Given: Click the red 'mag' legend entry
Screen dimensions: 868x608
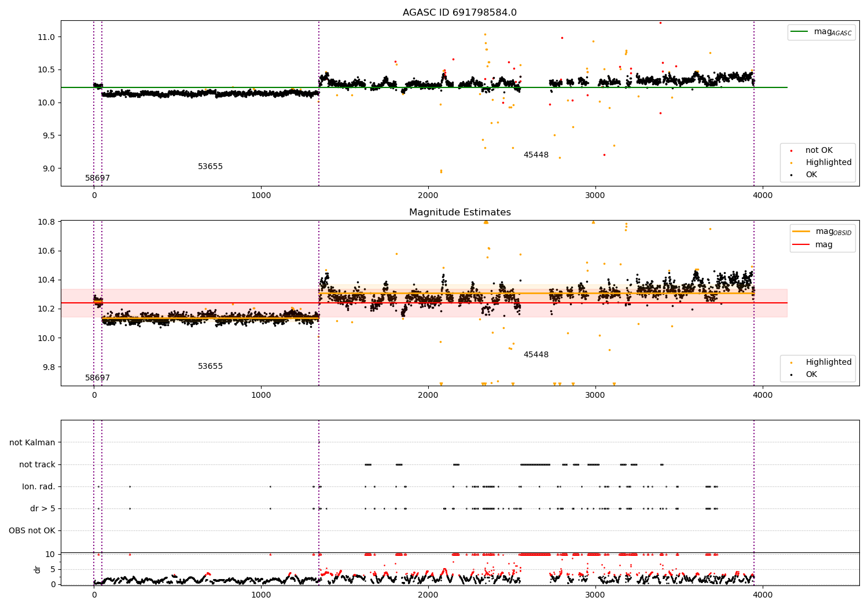Looking at the screenshot, I should click(812, 245).
